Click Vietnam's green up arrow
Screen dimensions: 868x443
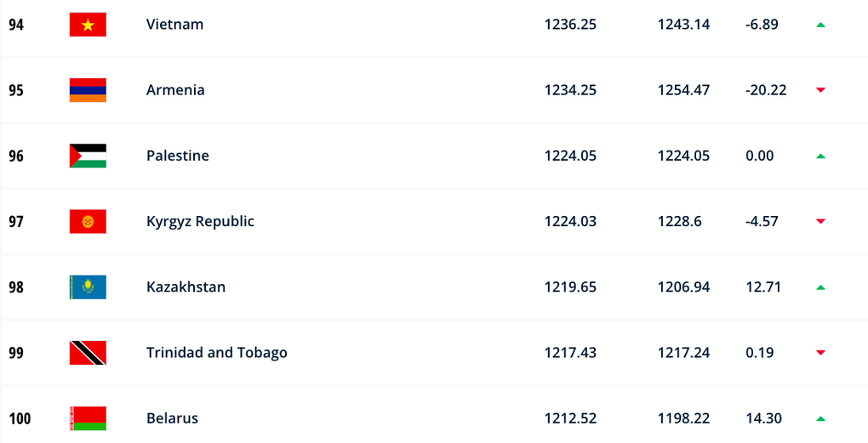[x=820, y=25]
